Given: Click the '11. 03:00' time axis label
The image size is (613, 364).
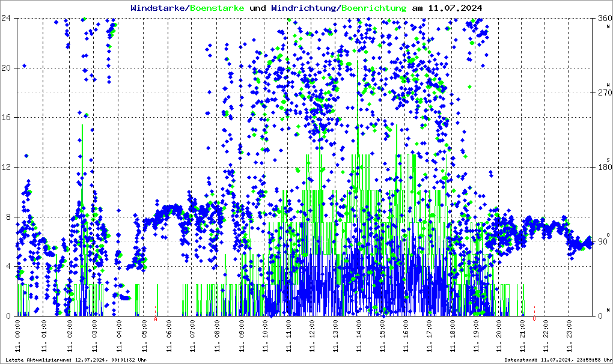Looking at the screenshot, I should (94, 336).
